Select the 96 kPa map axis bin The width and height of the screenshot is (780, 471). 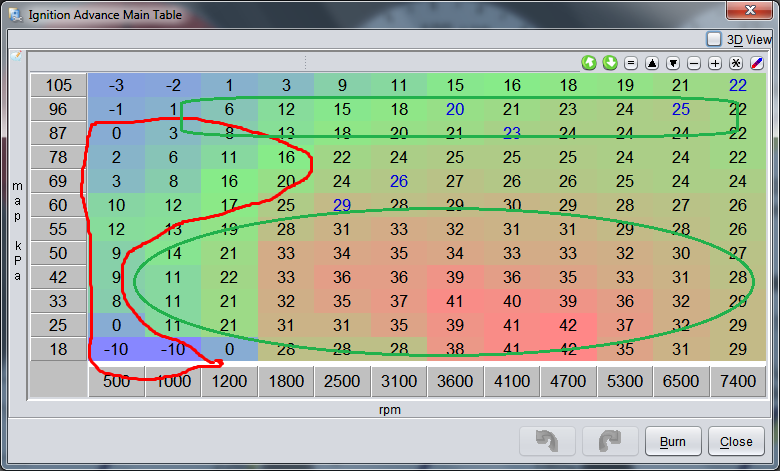click(59, 109)
